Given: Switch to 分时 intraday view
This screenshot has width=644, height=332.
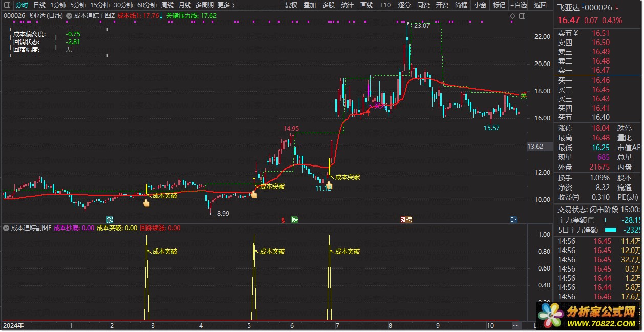Looking at the screenshot, I should [22, 5].
